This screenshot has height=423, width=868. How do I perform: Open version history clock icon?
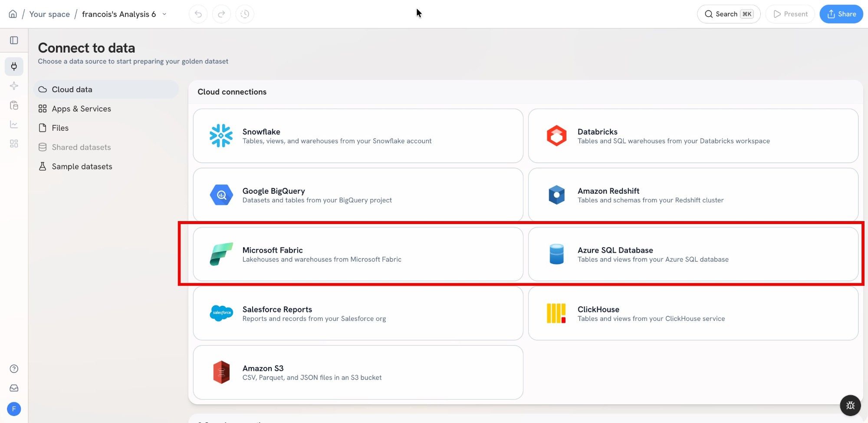point(245,14)
